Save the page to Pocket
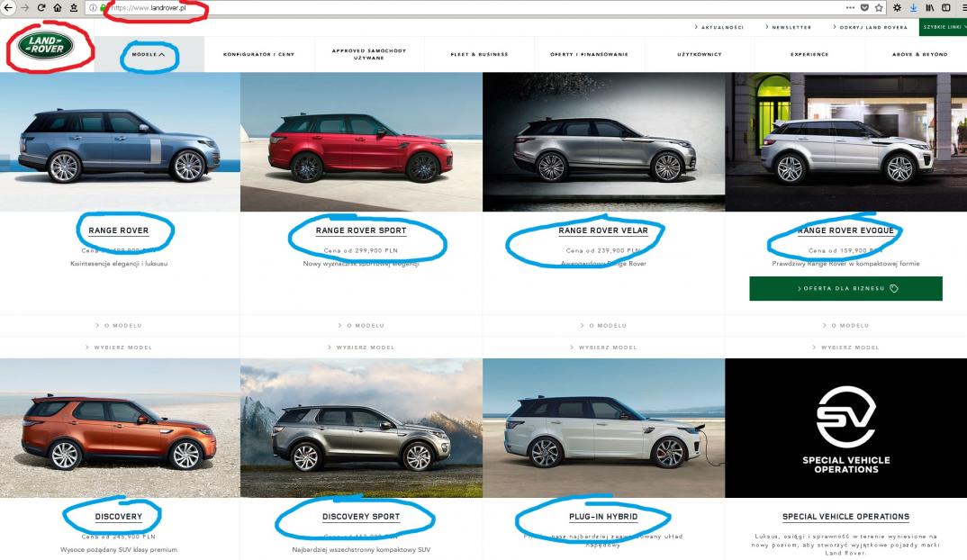This screenshot has width=967, height=560. pyautogui.click(x=864, y=7)
